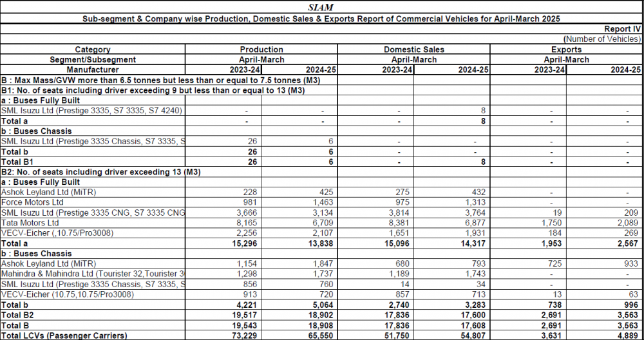
Task: Select Tata Motors production value 8,165
Action: point(247,223)
